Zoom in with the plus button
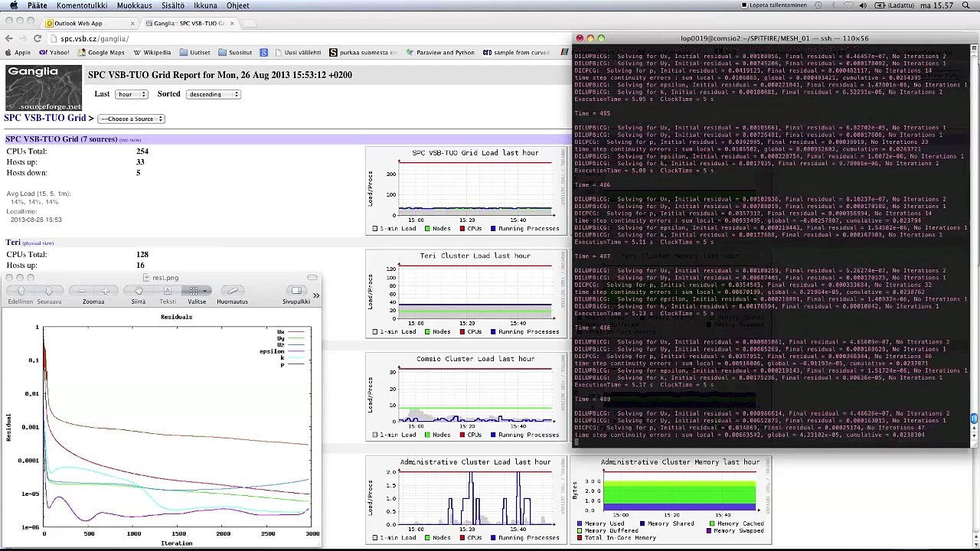The width and height of the screenshot is (980, 551). tap(105, 291)
